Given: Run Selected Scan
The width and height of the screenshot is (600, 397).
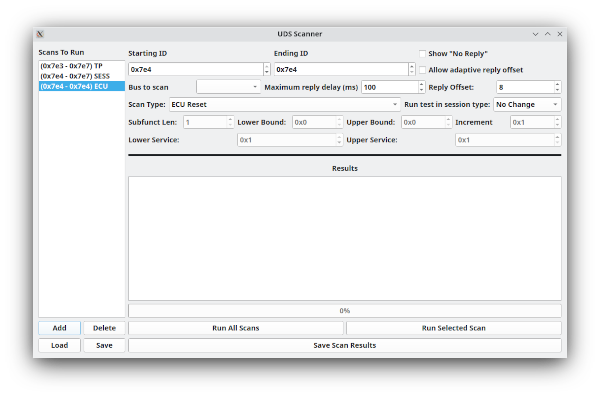Looking at the screenshot, I should click(454, 328).
